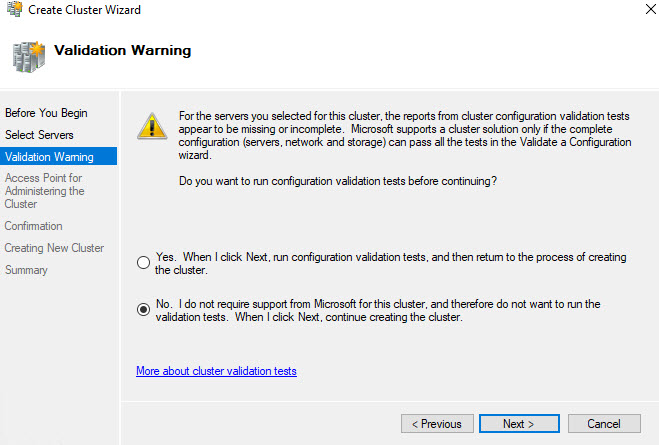Select the Validation Warning step in sidebar
The image size is (659, 445).
[x=49, y=156]
